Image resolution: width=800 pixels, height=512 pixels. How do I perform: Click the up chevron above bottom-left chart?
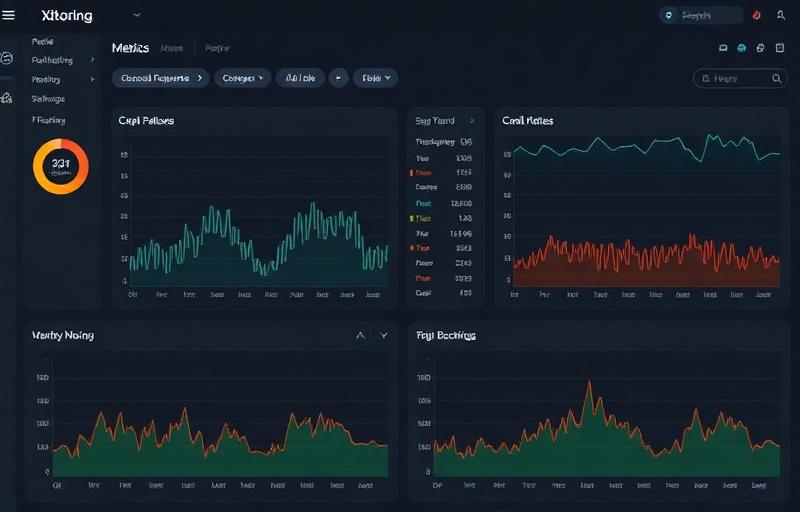[361, 336]
